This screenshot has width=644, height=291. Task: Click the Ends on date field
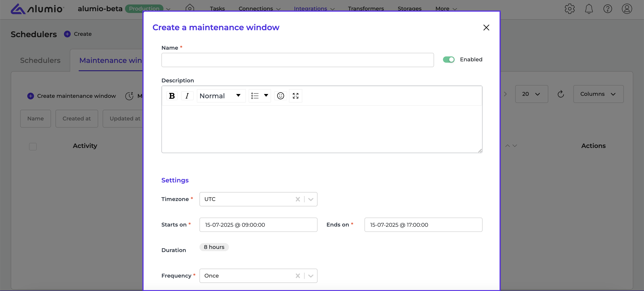(423, 225)
